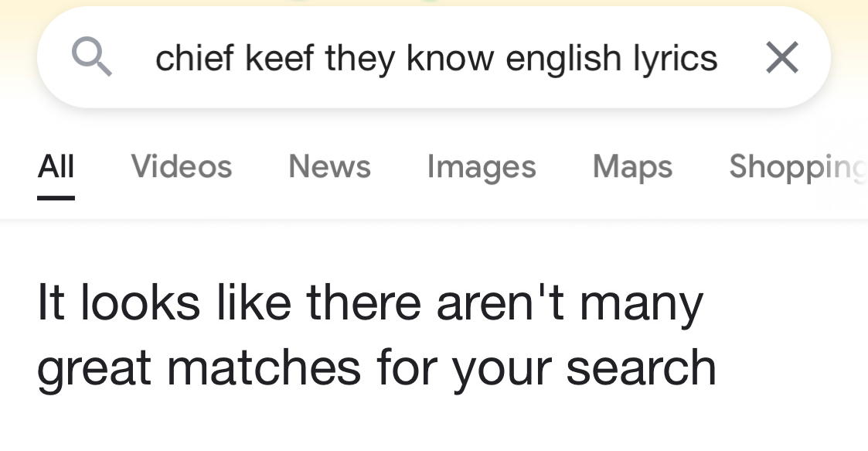Viewport: 868px width, 451px height.
Task: Click the white gap between News and Images tabs
Action: 399,166
